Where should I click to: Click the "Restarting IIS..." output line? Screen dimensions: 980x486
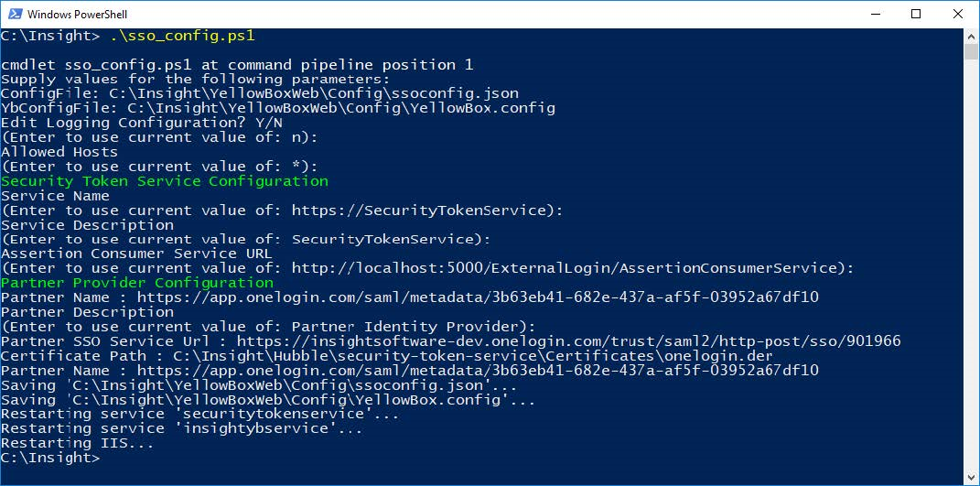point(77,443)
